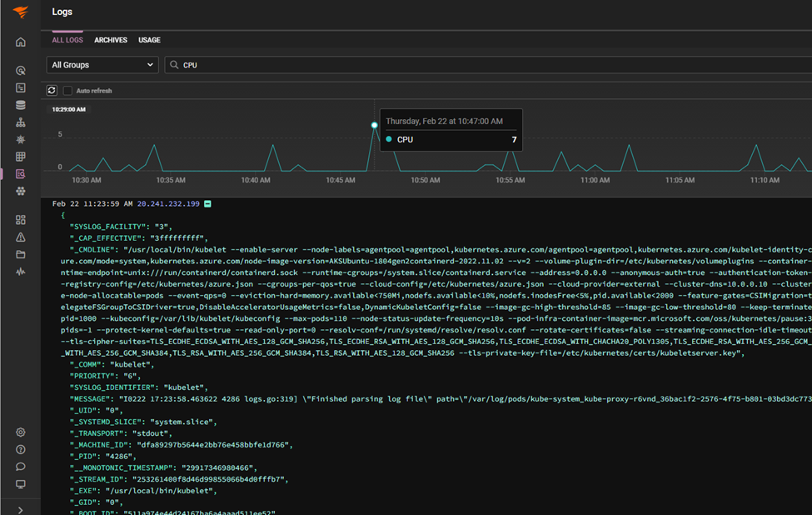Click the "PRIORITY": "6" line
The width and height of the screenshot is (812, 515).
[x=105, y=376]
